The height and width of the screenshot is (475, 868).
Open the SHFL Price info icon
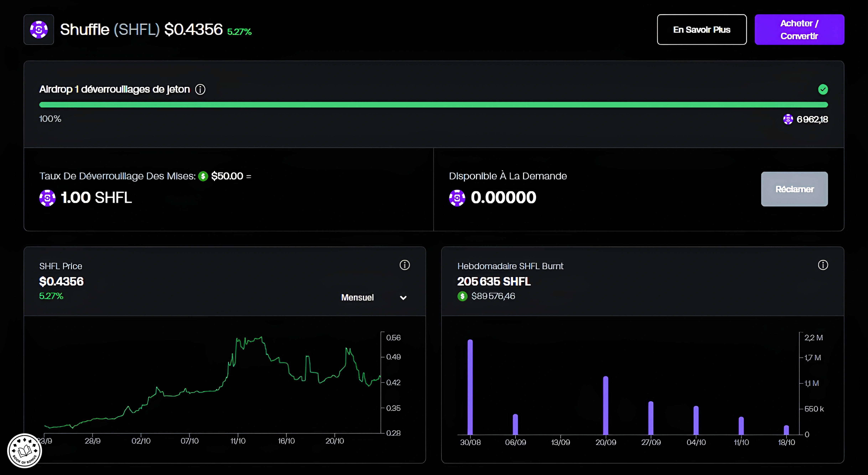(x=405, y=265)
